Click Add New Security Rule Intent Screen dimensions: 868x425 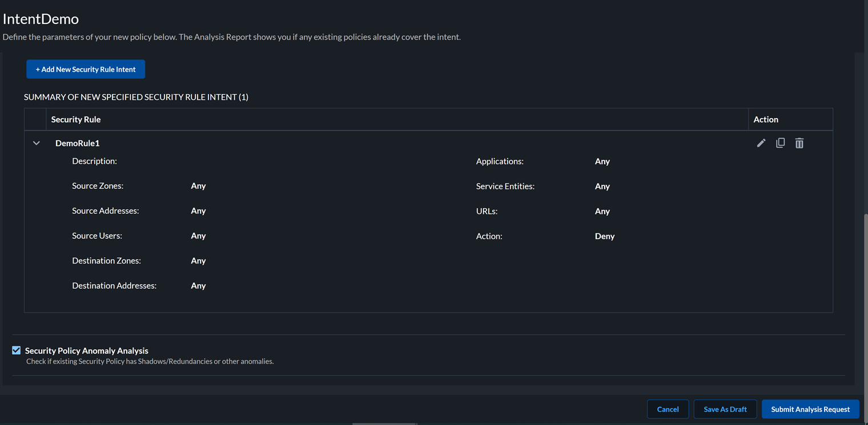click(x=86, y=69)
